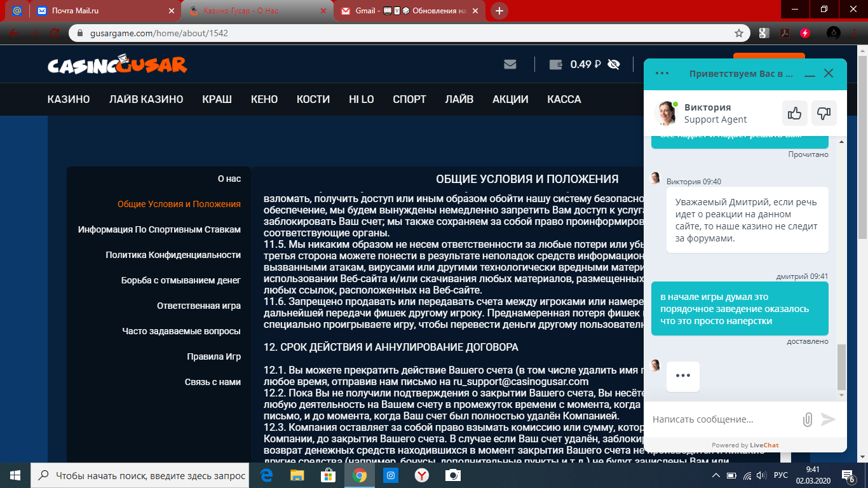Attach a file with the paperclip icon

[x=808, y=419]
